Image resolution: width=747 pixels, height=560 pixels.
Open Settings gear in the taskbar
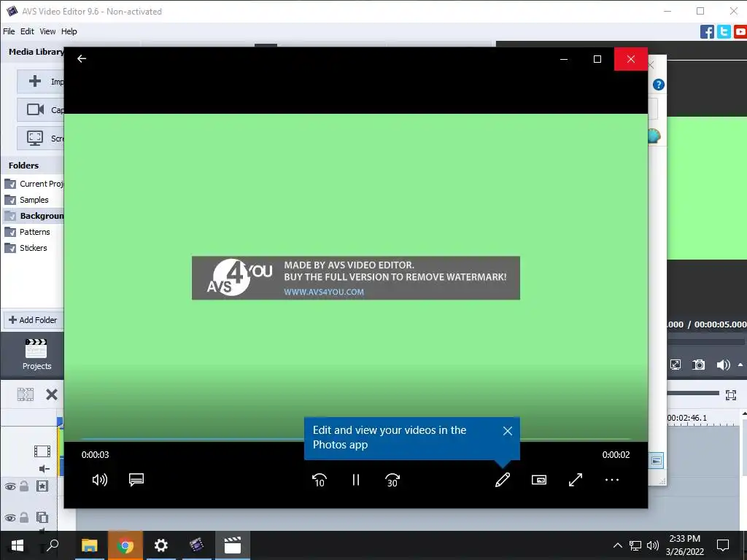click(161, 545)
